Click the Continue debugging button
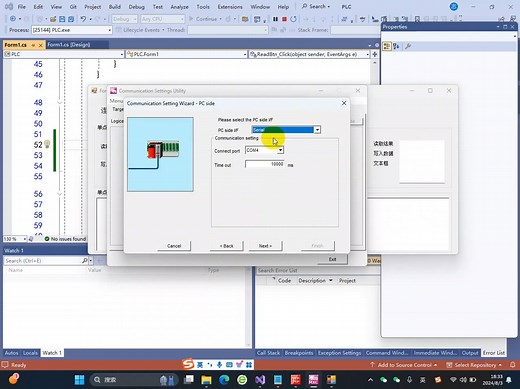The image size is (520, 389). tap(205, 19)
